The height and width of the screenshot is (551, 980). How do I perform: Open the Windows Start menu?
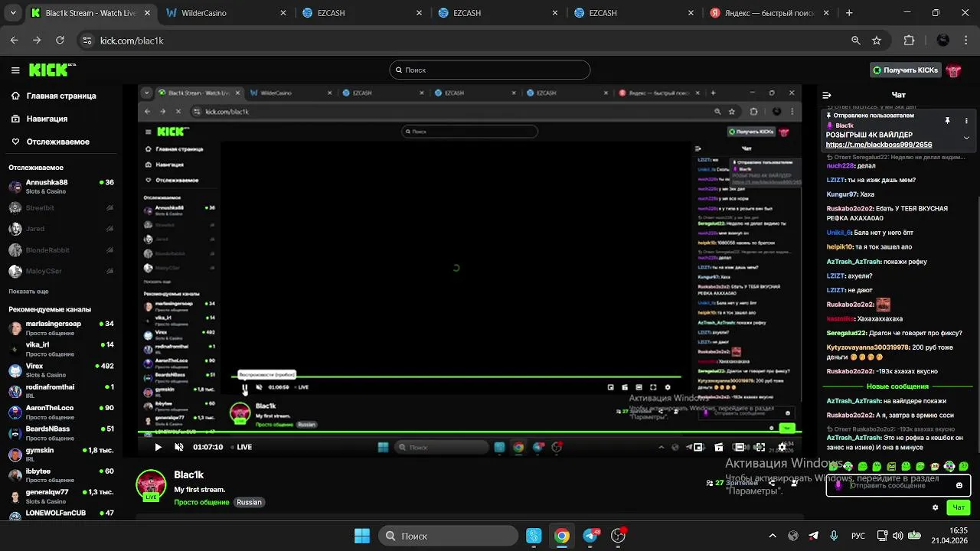click(x=362, y=536)
